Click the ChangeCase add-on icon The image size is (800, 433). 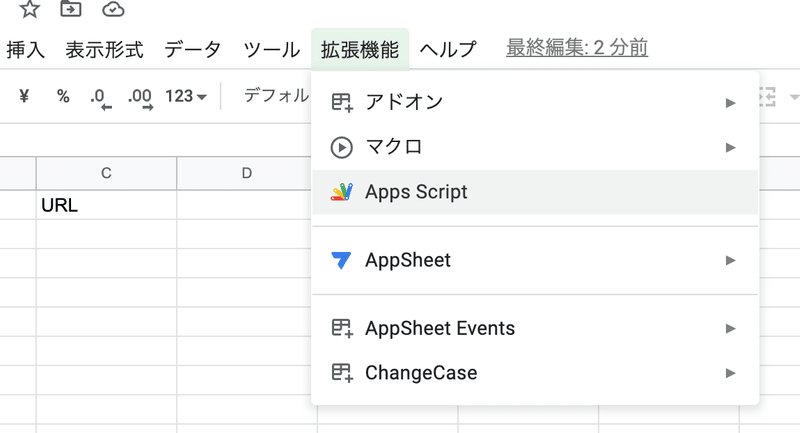(x=342, y=373)
